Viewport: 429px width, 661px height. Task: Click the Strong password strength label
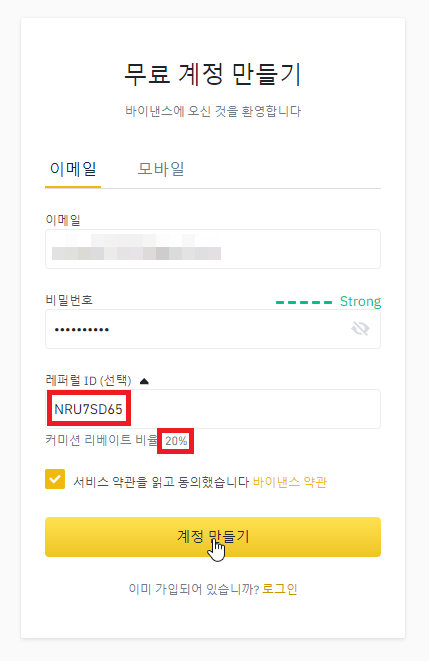[x=360, y=301]
